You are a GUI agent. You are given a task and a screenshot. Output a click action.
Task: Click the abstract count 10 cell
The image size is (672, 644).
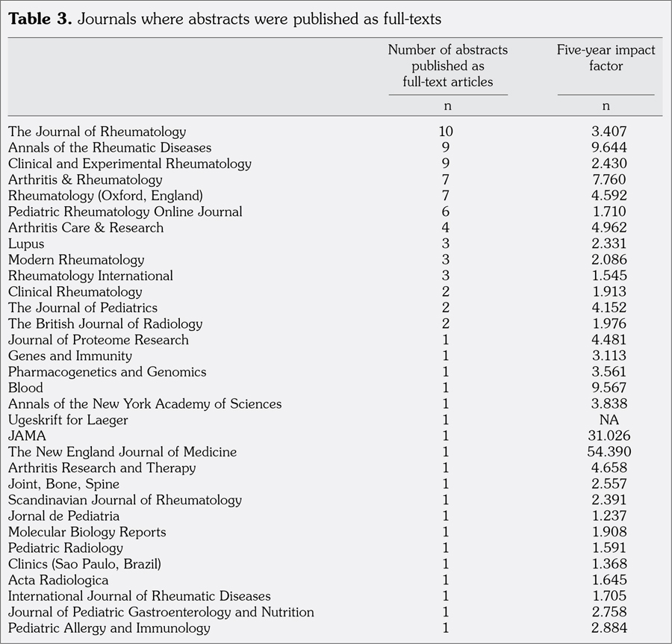tap(447, 131)
